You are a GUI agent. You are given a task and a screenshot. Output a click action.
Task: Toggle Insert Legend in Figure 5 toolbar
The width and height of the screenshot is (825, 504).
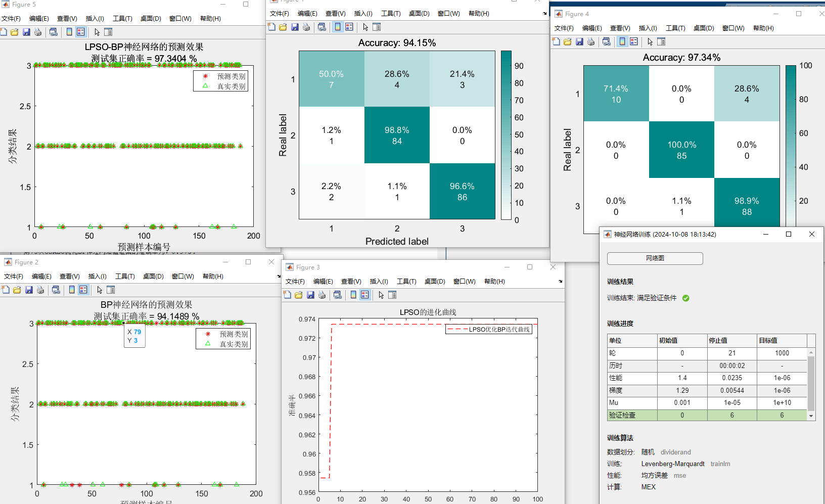(81, 32)
